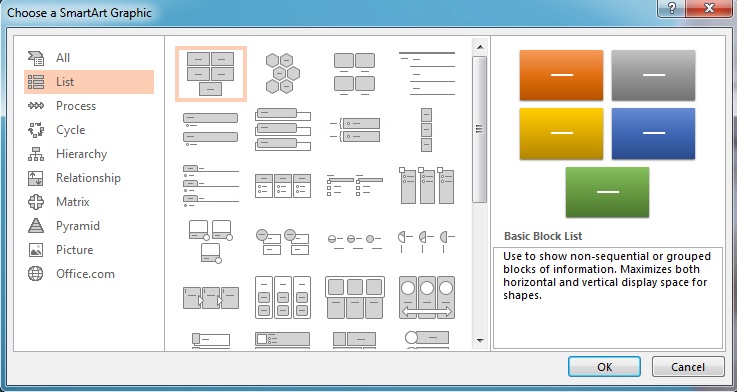Pick the Vertical Bracket List layout
The image size is (737, 392).
pyautogui.click(x=354, y=130)
